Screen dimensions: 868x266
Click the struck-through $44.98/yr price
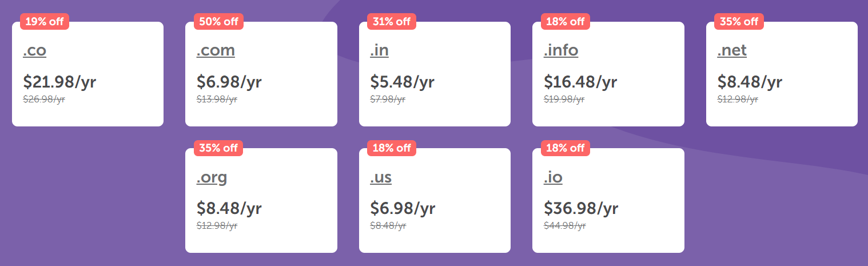pyautogui.click(x=565, y=225)
